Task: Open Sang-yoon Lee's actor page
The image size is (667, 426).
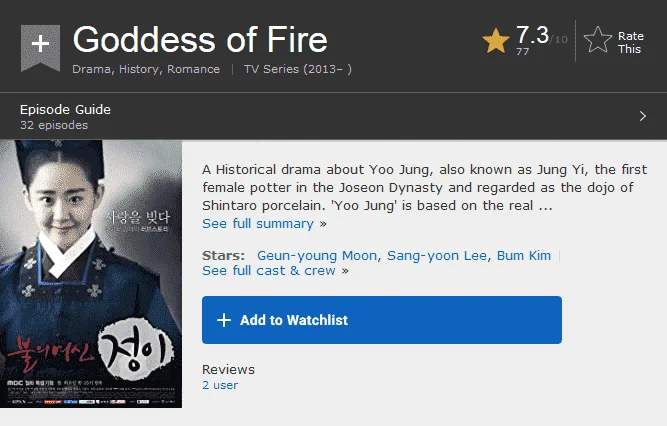Action: coord(437,255)
